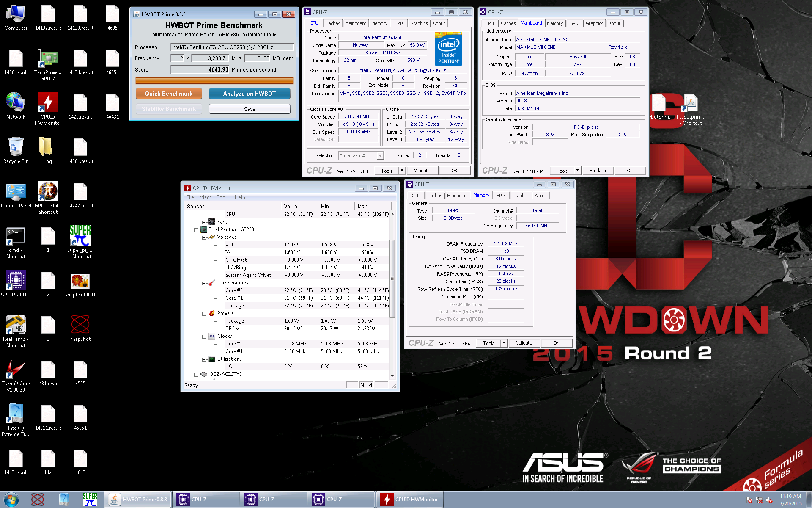Open the hwbotprime Shortcut on desktop
This screenshot has height=508, width=812.
[x=691, y=110]
